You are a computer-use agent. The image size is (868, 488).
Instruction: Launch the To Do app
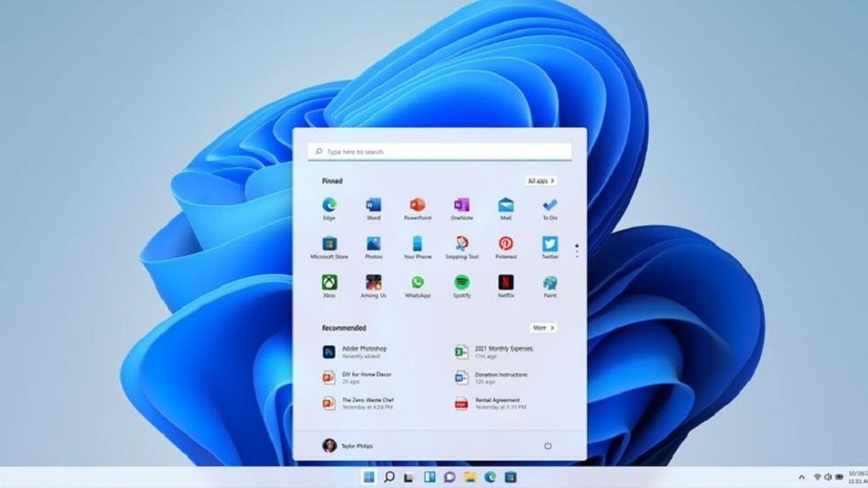550,208
